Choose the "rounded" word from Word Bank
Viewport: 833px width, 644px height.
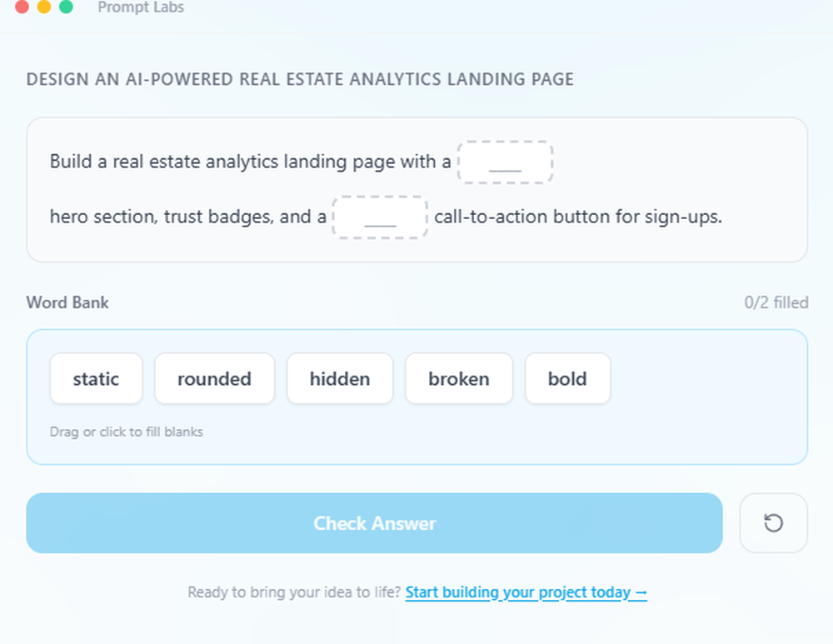[x=214, y=379]
